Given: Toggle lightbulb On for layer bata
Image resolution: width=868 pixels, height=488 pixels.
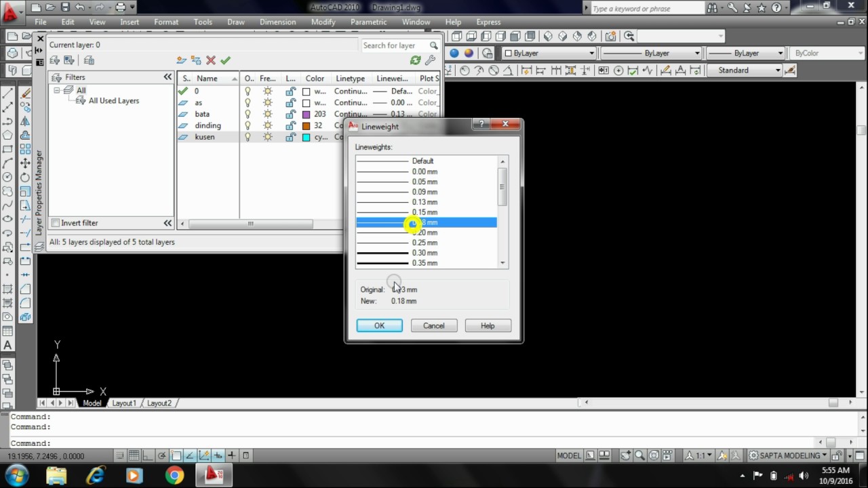Looking at the screenshot, I should point(248,114).
